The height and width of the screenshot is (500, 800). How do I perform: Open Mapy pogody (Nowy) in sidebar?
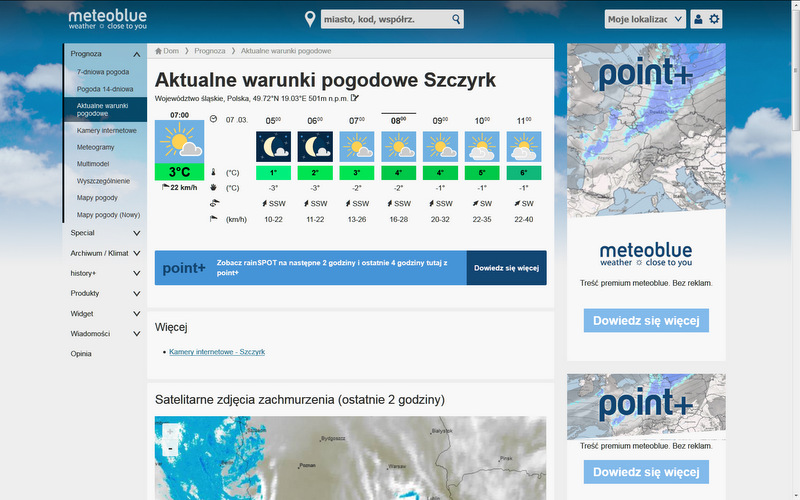108,215
